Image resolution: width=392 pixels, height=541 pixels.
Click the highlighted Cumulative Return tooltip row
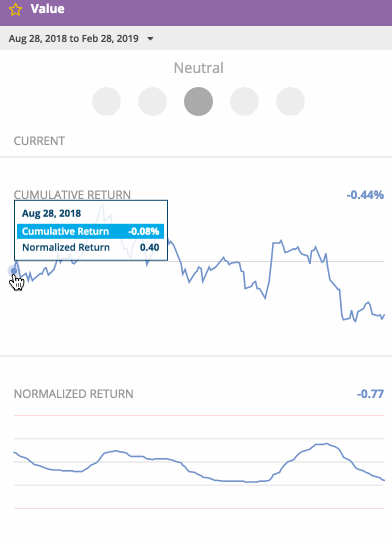click(90, 231)
